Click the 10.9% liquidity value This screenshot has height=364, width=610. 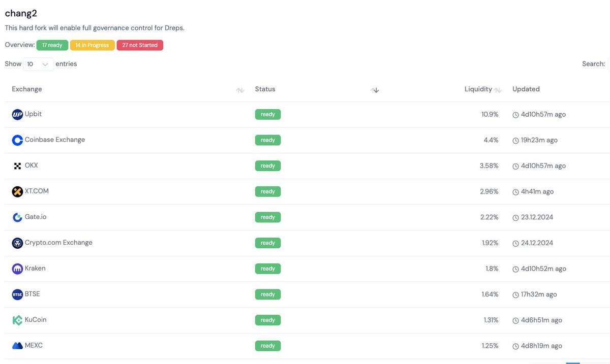490,115
